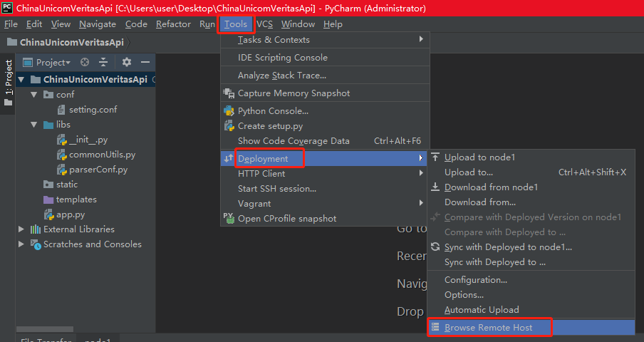Image resolution: width=644 pixels, height=342 pixels.
Task: Choose Download from... entry
Action: (x=531, y=202)
